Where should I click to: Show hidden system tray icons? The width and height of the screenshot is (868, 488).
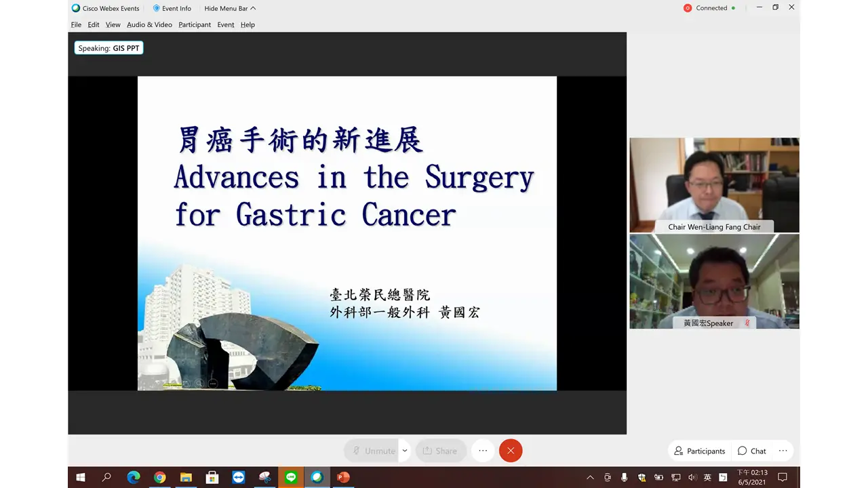(590, 477)
